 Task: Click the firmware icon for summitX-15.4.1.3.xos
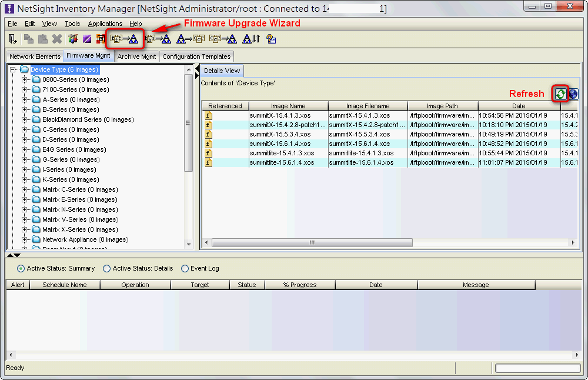pos(209,115)
